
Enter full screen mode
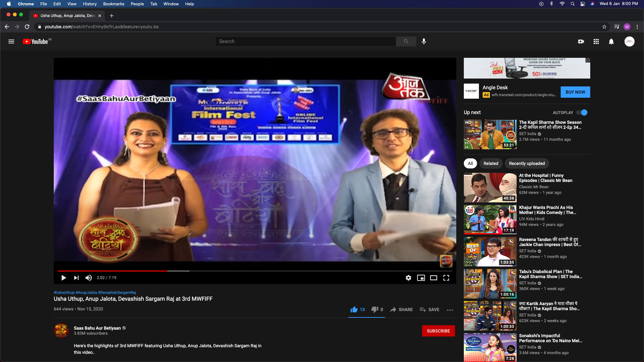[446, 278]
